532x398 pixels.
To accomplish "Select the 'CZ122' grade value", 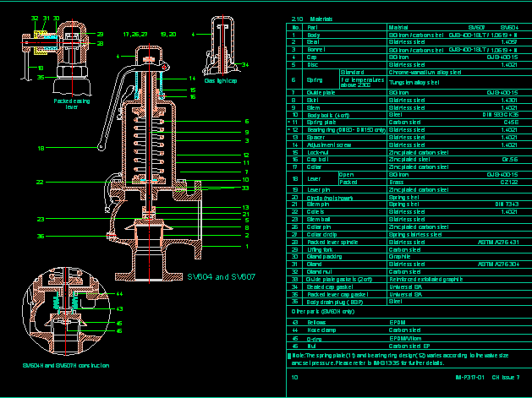I will [509, 182].
